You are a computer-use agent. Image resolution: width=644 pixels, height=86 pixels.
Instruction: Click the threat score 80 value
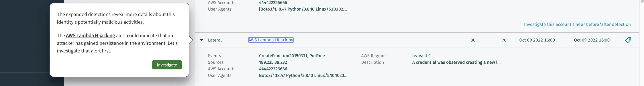[x=473, y=40]
